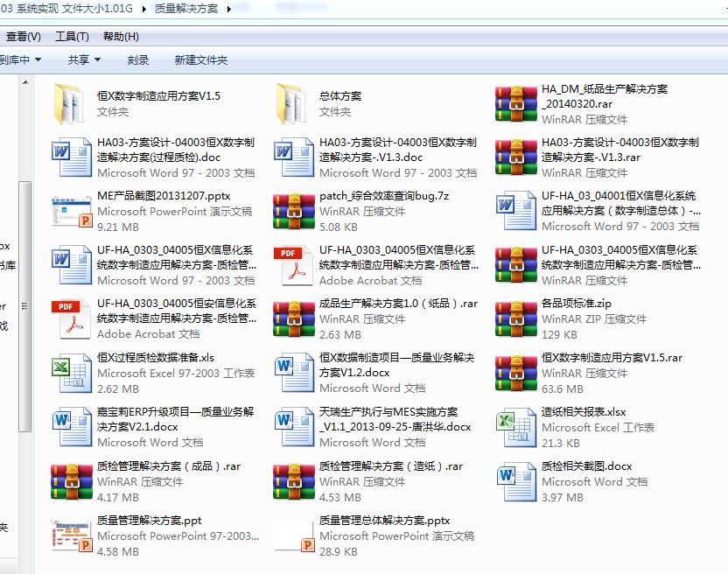Open the 共享 dropdown in toolbar
The image size is (728, 574).
[x=84, y=59]
